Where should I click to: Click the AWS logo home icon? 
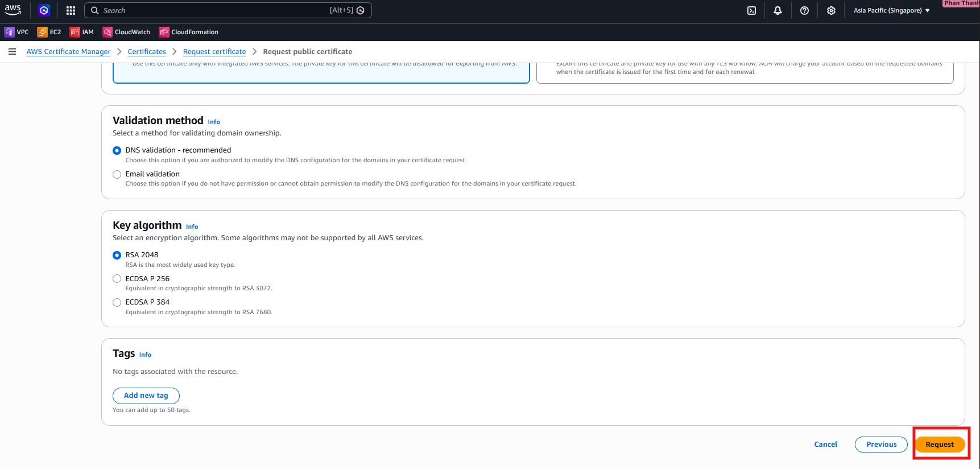pyautogui.click(x=13, y=10)
